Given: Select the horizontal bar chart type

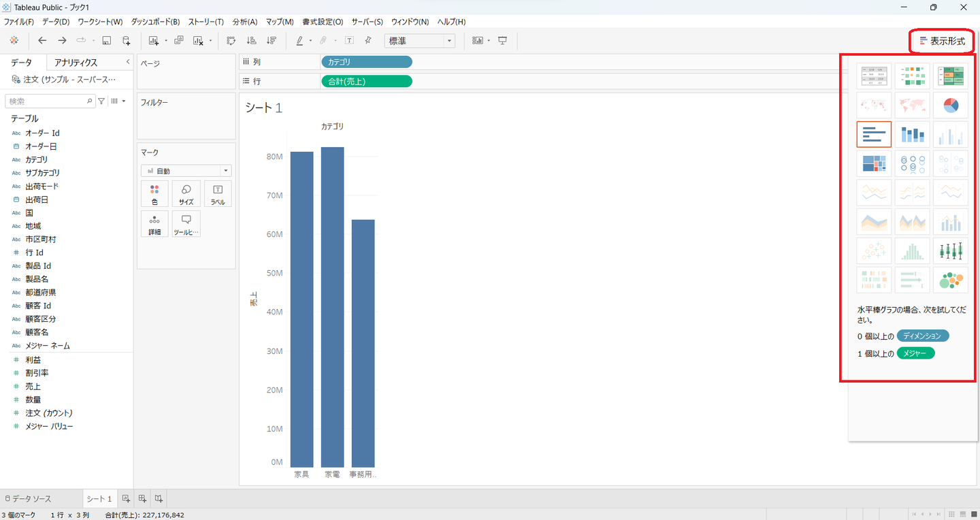Looking at the screenshot, I should point(874,135).
